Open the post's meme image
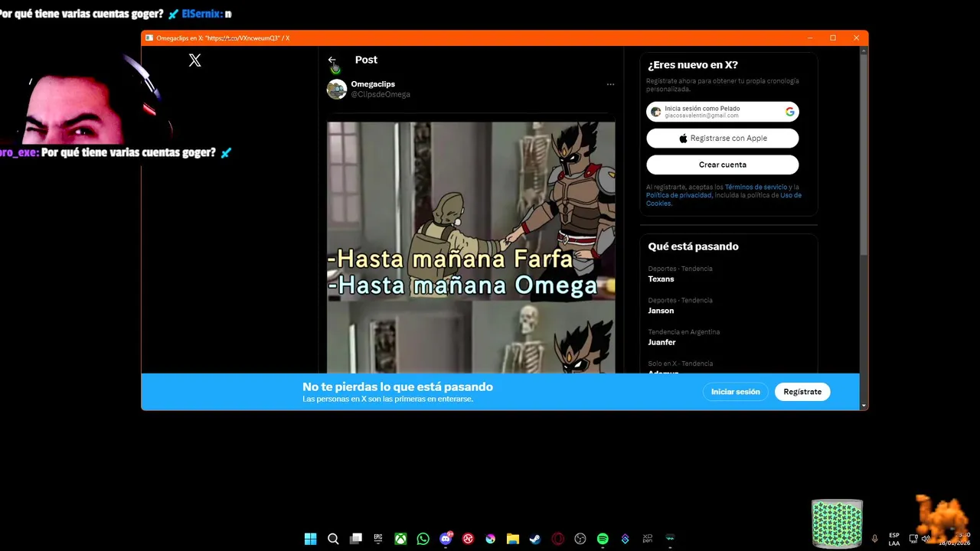Image resolution: width=980 pixels, height=551 pixels. (x=471, y=247)
